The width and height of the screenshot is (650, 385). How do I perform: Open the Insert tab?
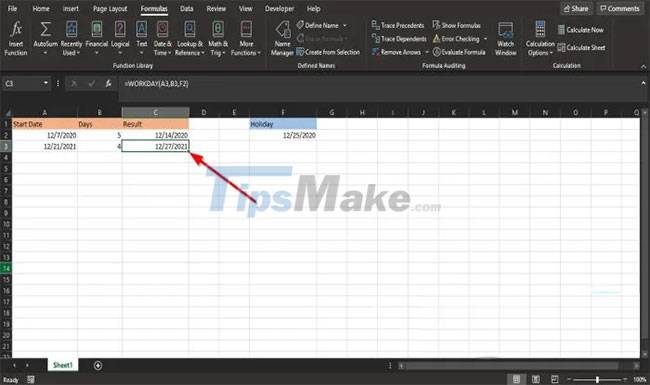[x=70, y=8]
